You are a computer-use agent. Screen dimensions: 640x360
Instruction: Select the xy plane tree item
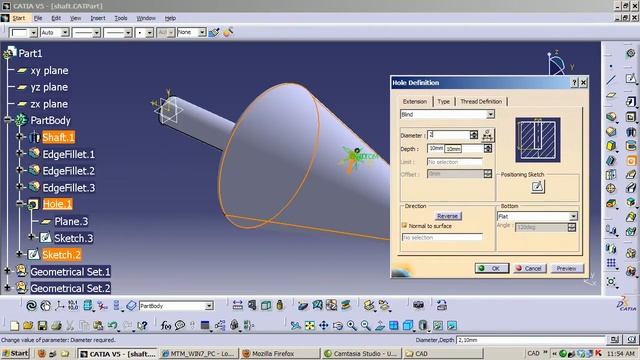[x=49, y=70]
